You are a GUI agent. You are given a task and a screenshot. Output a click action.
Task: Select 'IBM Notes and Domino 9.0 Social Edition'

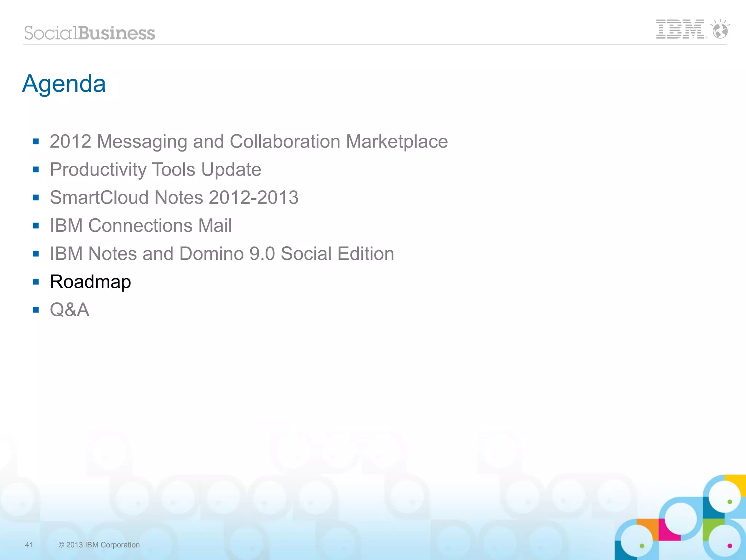(222, 254)
